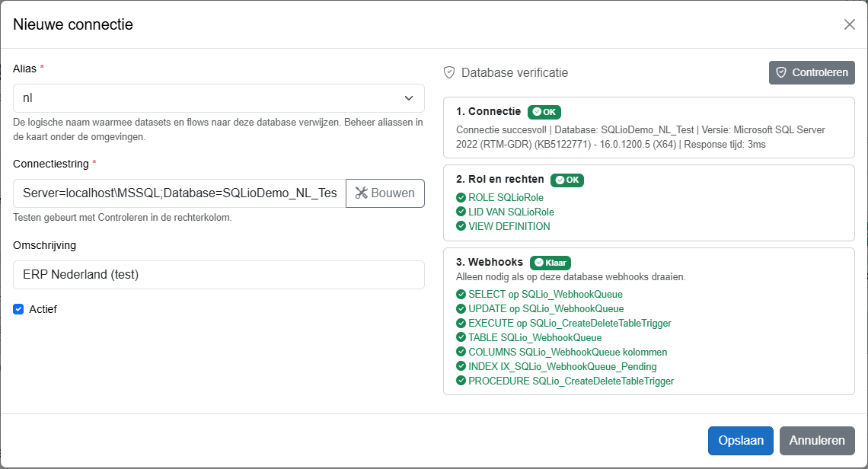The width and height of the screenshot is (868, 469).
Task: Click the OK badge next to 1. Connectie
Action: click(x=544, y=112)
